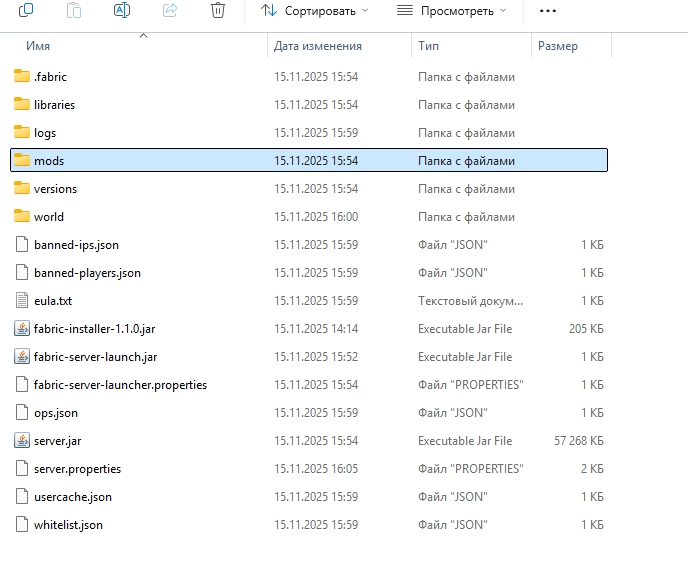Image resolution: width=688 pixels, height=573 pixels.
Task: Click the Delete trash can icon
Action: tap(217, 10)
